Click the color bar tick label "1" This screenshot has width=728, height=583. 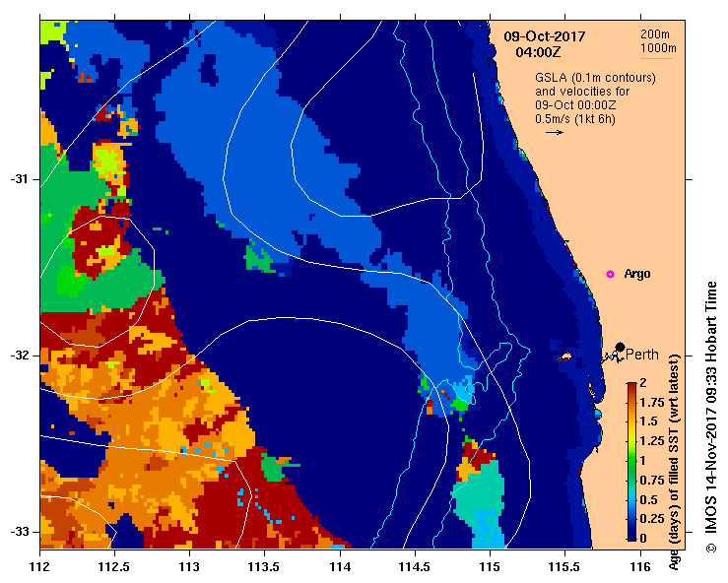pos(643,461)
